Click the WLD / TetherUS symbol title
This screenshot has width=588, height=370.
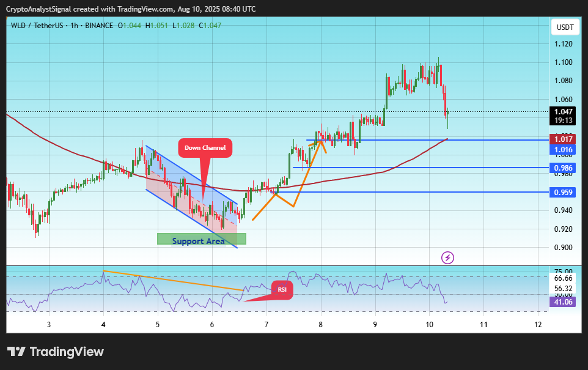pos(37,26)
